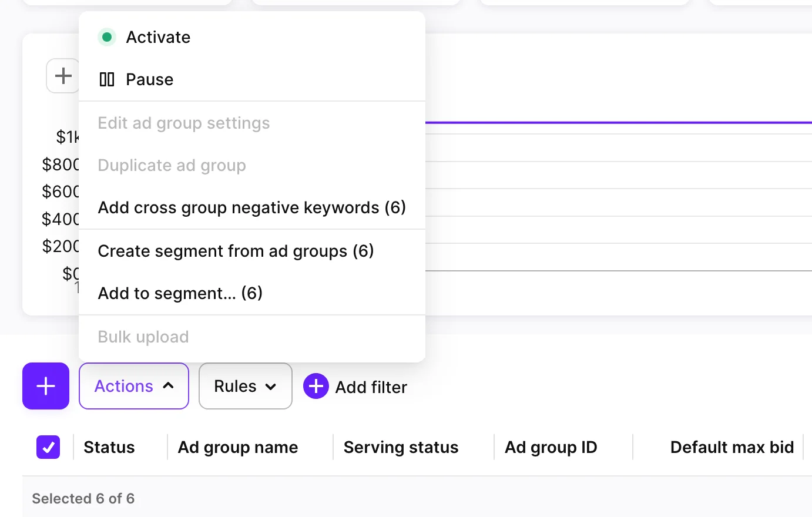The height and width of the screenshot is (517, 812).
Task: Select Add cross group negative keywords
Action: pos(252,207)
